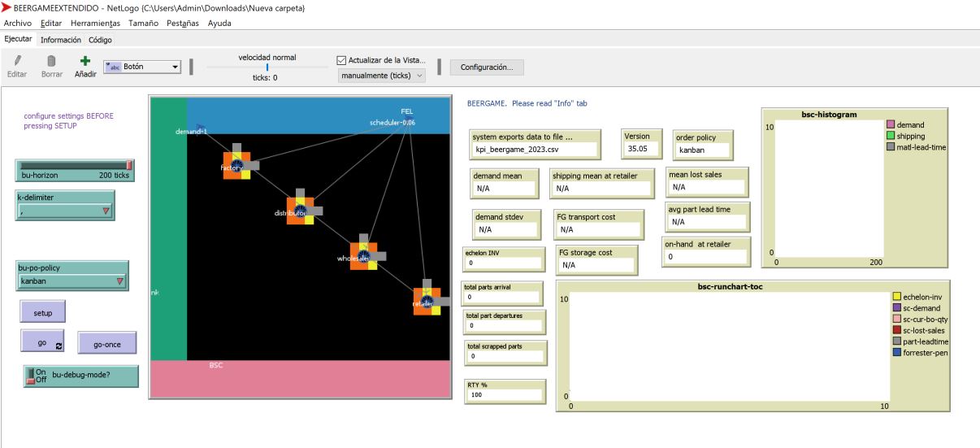
Task: Toggle the bu-debug-mode? switch
Action: (32, 376)
